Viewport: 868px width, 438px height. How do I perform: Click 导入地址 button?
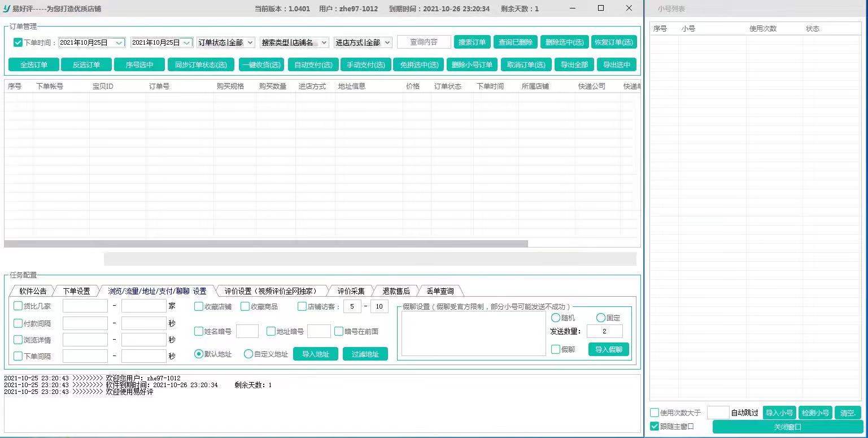(315, 354)
